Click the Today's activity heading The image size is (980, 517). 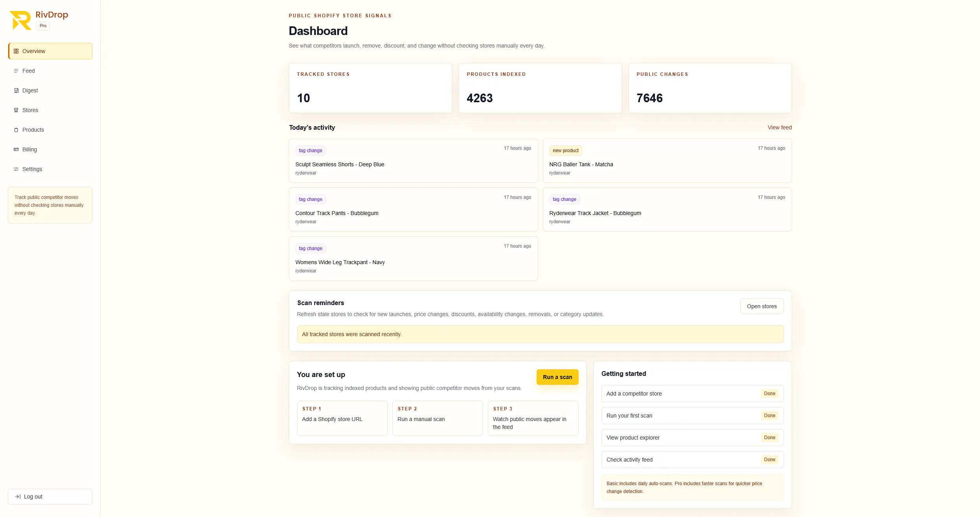tap(312, 127)
